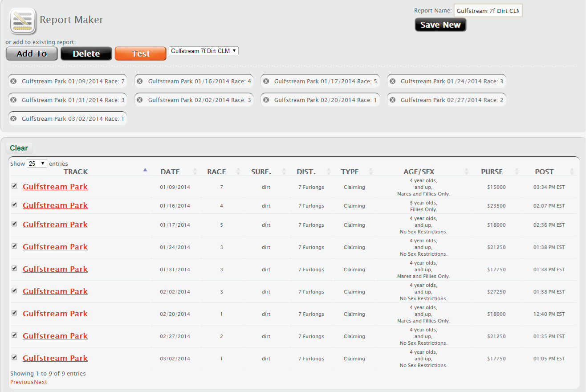Uncheck the 02/20/2014 race row checkbox
586x392 pixels.
pyautogui.click(x=14, y=313)
